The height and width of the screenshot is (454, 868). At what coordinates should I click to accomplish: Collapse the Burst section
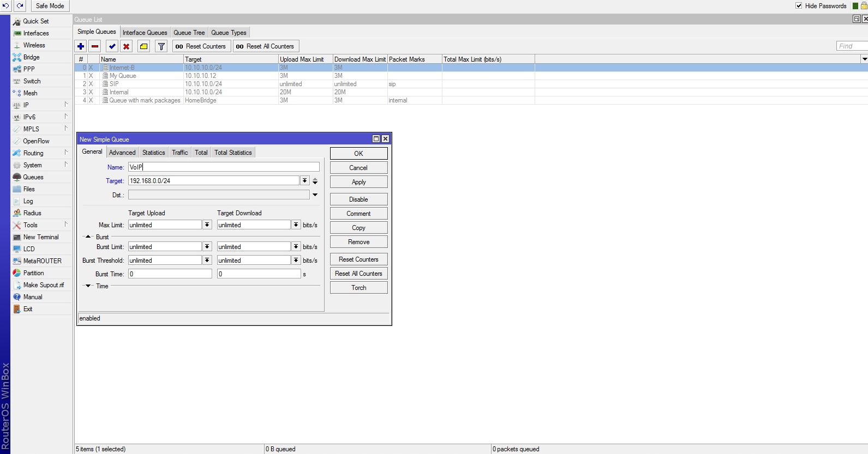pyautogui.click(x=88, y=237)
